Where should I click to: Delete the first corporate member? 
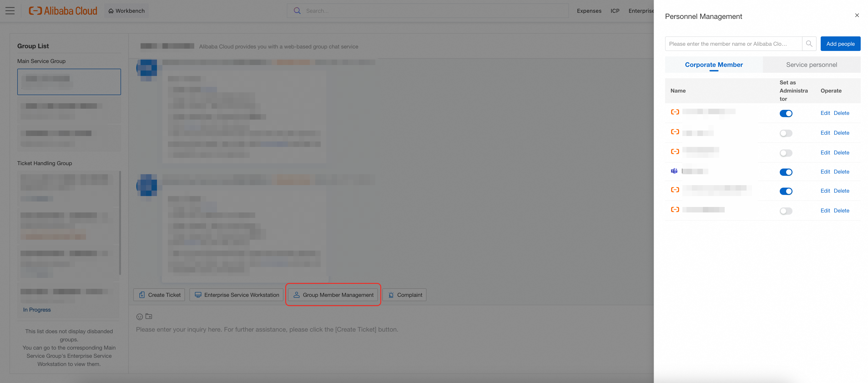click(x=841, y=113)
